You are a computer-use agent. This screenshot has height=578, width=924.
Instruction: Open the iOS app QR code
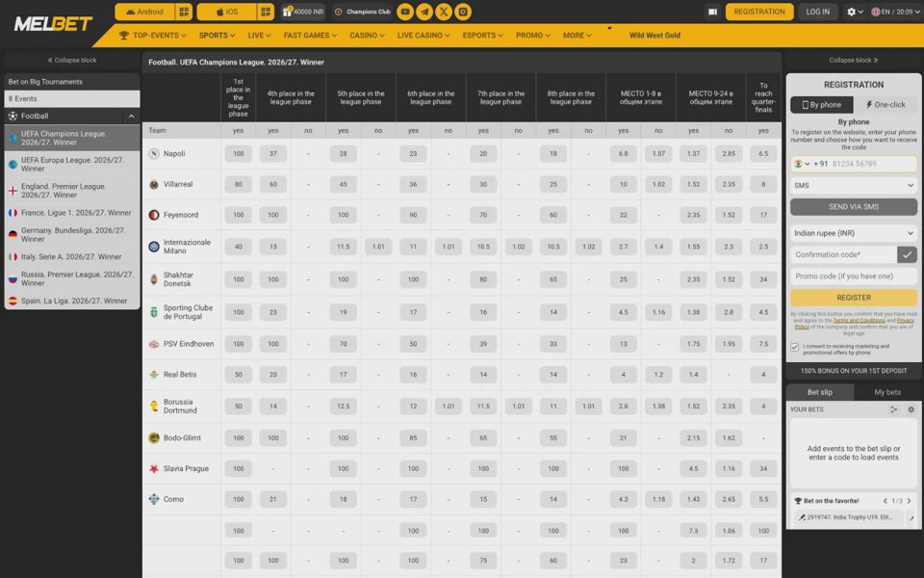tap(266, 12)
